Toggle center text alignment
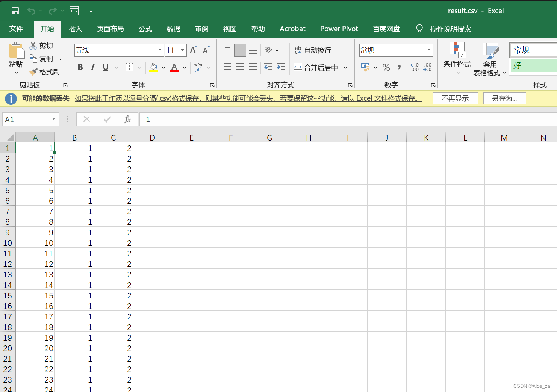This screenshot has width=557, height=392. (x=240, y=67)
